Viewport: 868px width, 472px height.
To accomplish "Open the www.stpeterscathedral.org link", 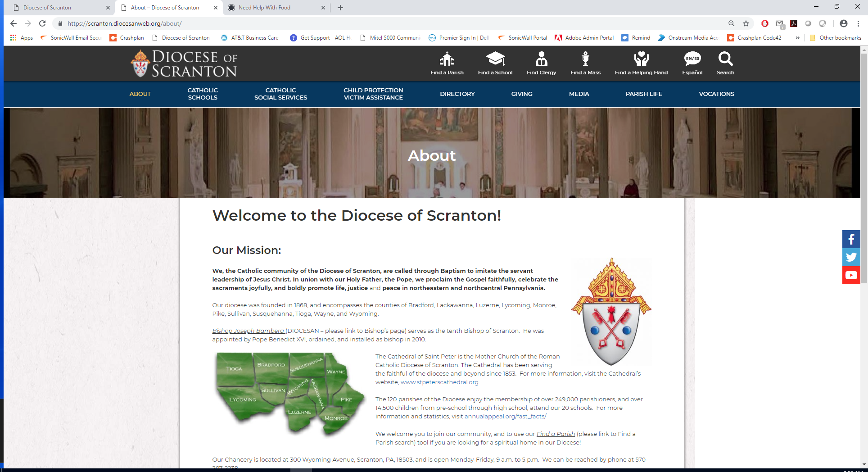I will (x=439, y=382).
